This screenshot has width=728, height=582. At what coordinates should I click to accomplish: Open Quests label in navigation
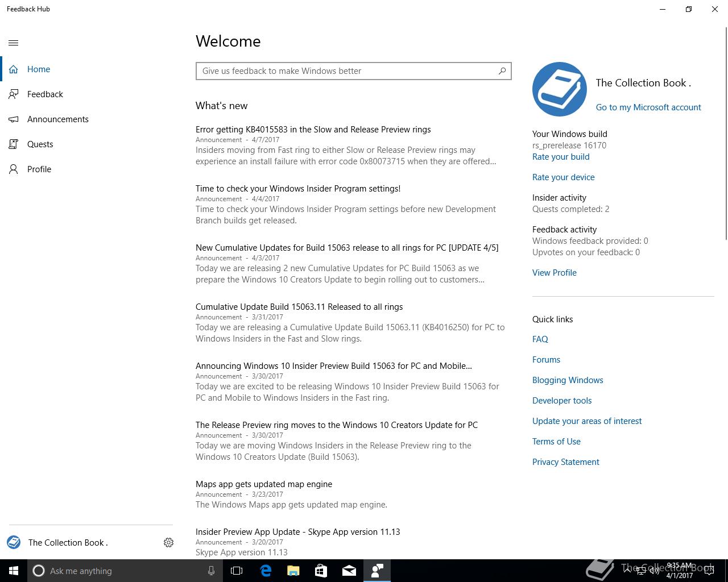40,144
